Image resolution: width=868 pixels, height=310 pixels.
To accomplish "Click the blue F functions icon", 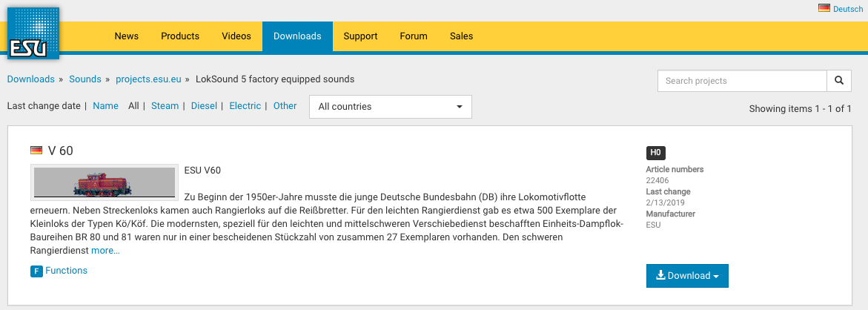I will click(36, 271).
